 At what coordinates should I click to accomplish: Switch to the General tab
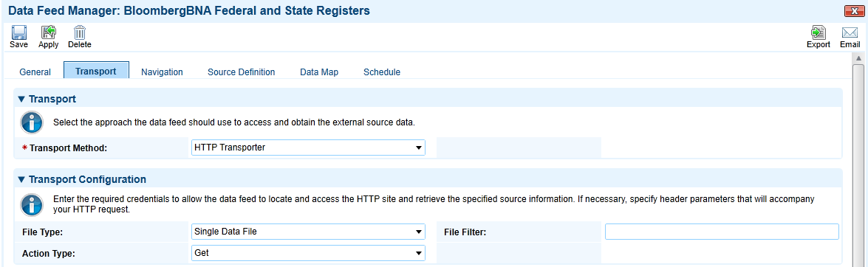point(35,72)
